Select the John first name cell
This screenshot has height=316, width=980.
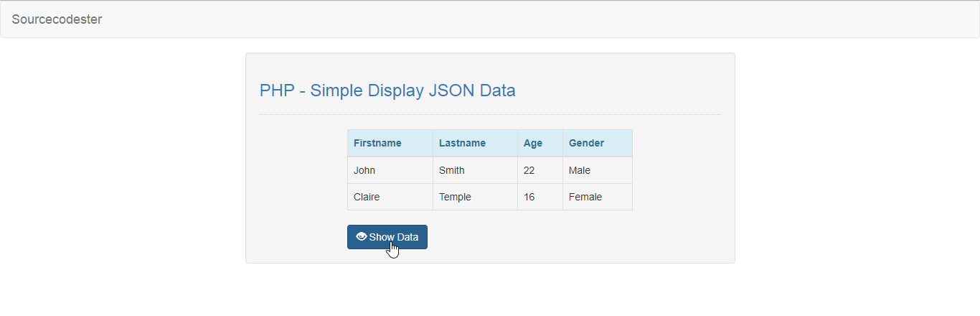point(364,170)
